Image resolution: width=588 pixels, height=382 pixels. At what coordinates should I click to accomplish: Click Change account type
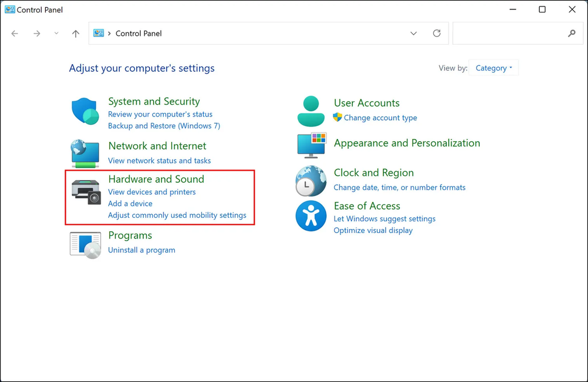tap(380, 118)
